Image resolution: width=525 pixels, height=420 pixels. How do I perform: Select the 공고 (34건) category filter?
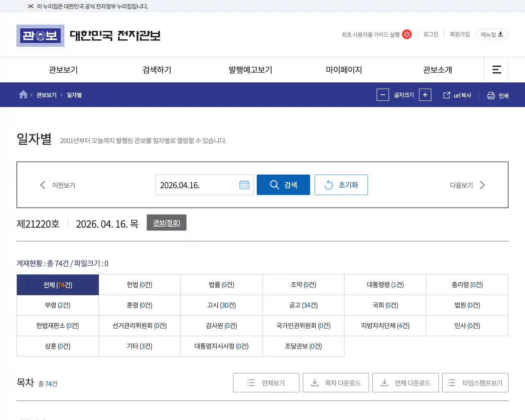(x=304, y=305)
